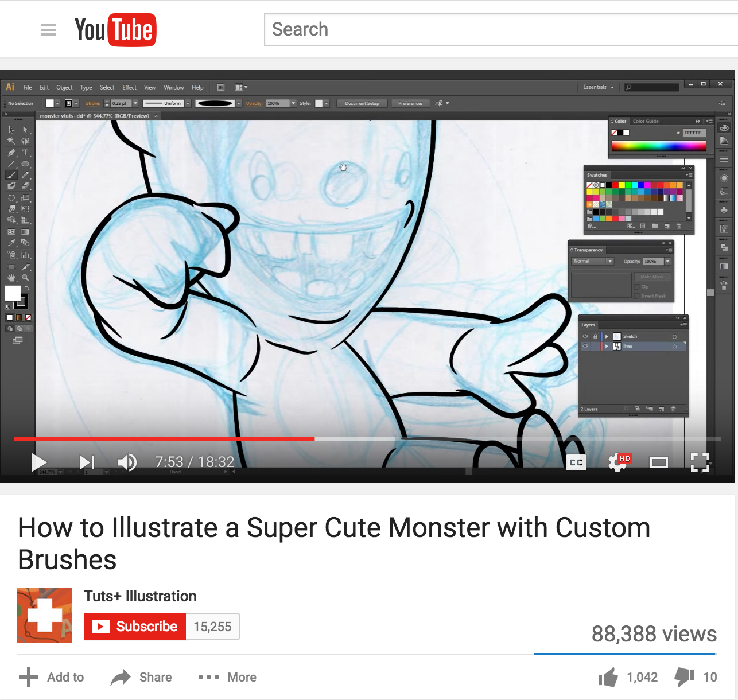738x700 pixels.
Task: Click the large white fill color box
Action: tap(13, 293)
